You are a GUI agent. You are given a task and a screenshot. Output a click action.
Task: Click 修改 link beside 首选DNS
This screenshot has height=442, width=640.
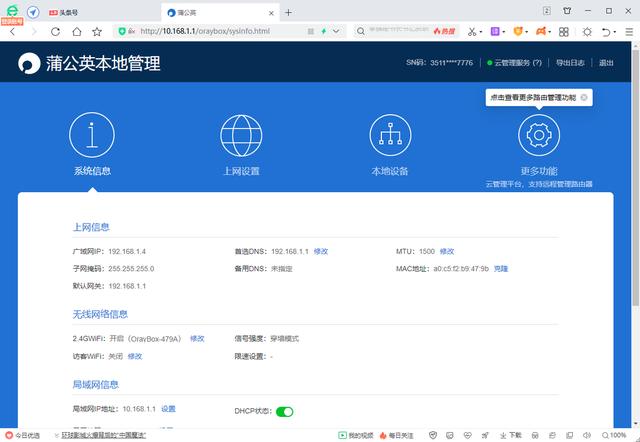[x=320, y=251]
